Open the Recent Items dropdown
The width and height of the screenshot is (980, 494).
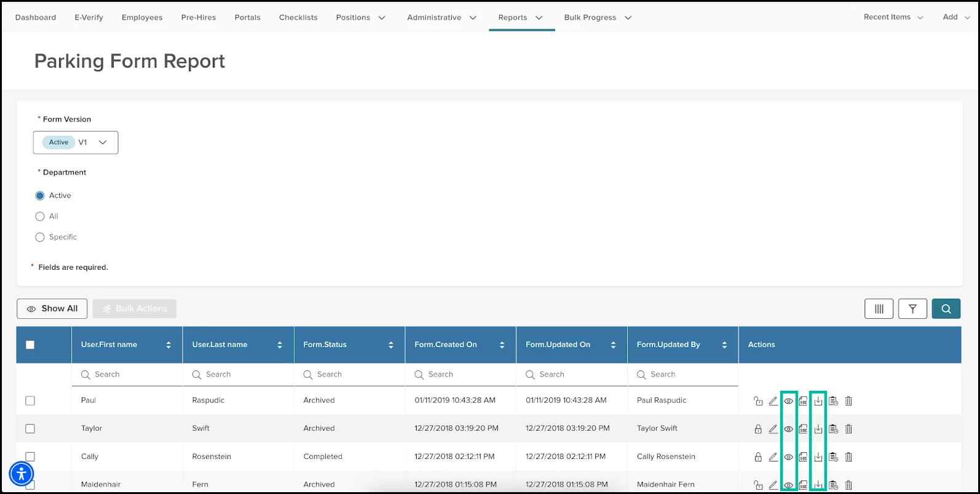coord(893,17)
